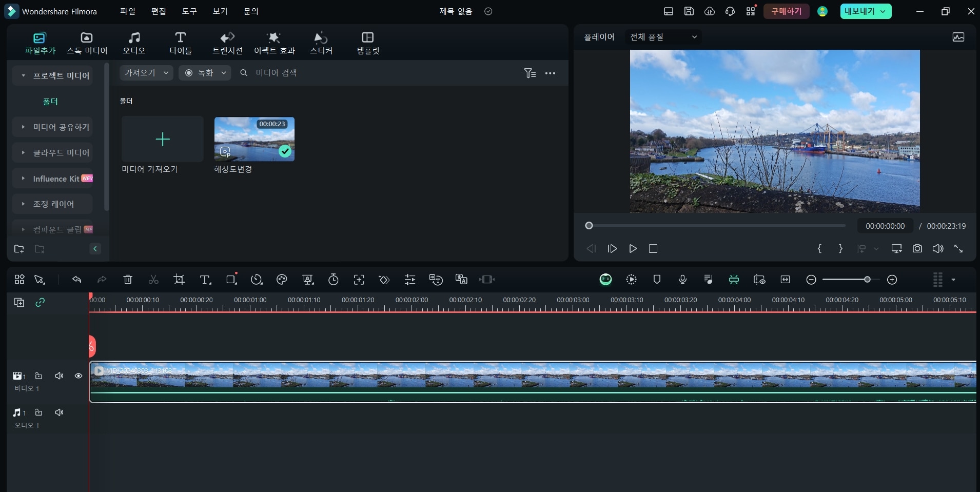Stop the preview playback
Viewport: 980px width, 492px height.
(653, 249)
